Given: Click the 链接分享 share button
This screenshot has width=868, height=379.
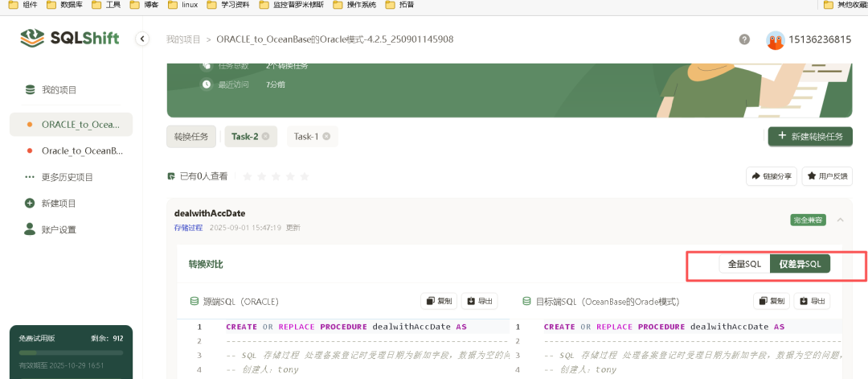Looking at the screenshot, I should tap(772, 176).
